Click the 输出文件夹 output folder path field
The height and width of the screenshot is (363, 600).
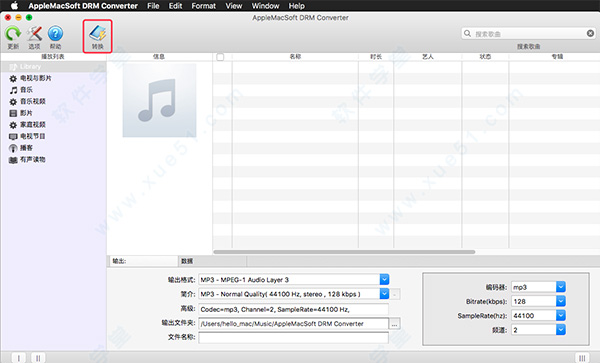click(293, 324)
